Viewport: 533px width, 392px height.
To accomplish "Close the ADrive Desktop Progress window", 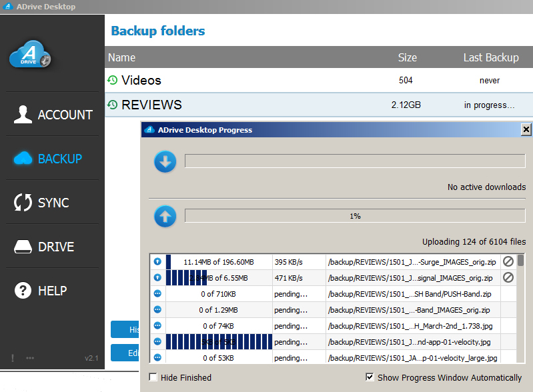I will (526, 129).
